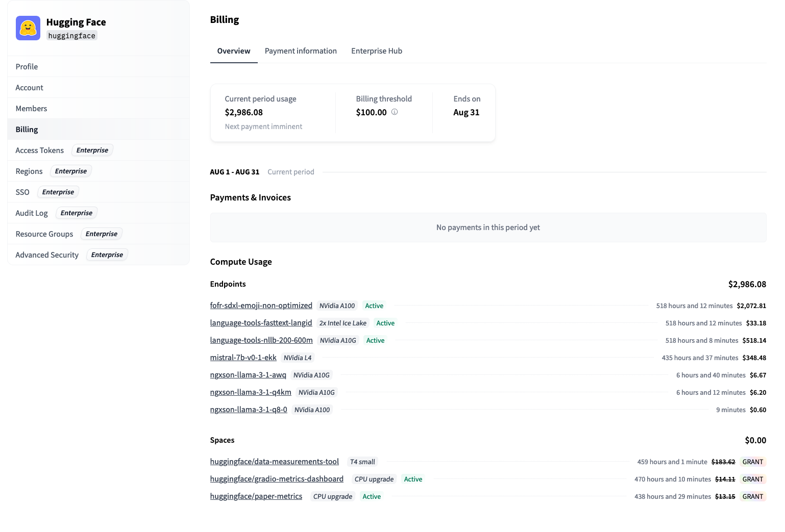Open the billing threshold info tooltip icon

coord(394,112)
